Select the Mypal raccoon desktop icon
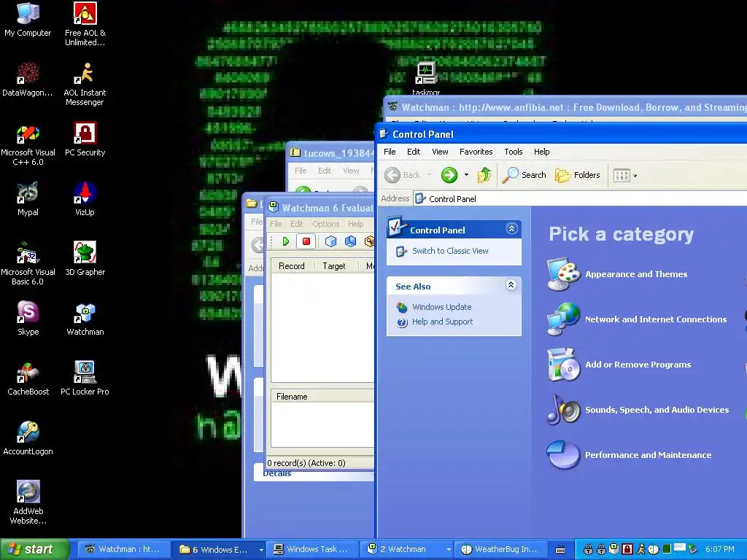The width and height of the screenshot is (747, 560). pyautogui.click(x=28, y=199)
